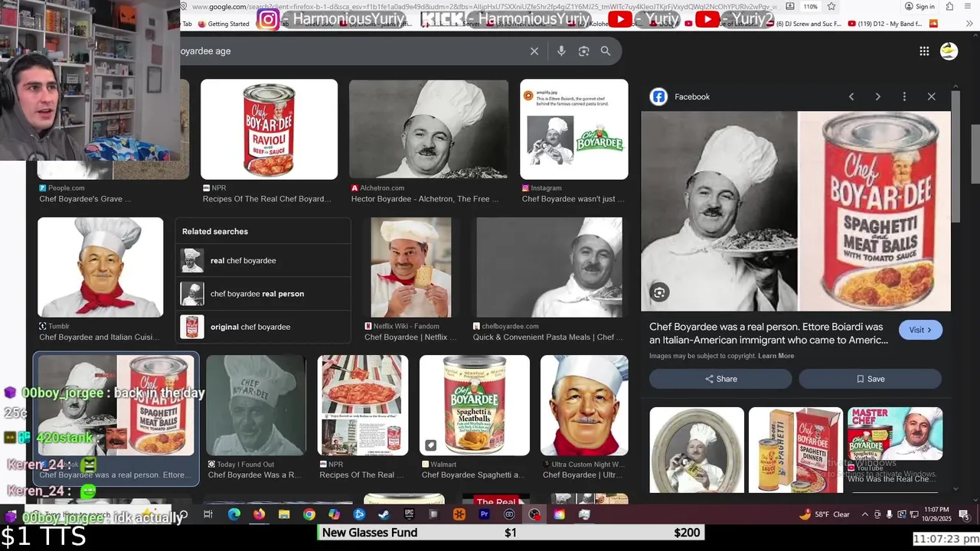Save the previewed image to collections

click(x=871, y=379)
